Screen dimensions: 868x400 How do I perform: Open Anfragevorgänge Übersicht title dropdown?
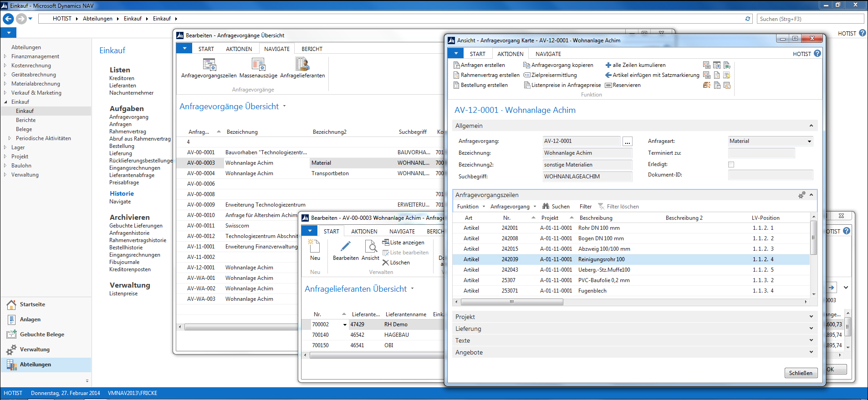[x=284, y=106]
